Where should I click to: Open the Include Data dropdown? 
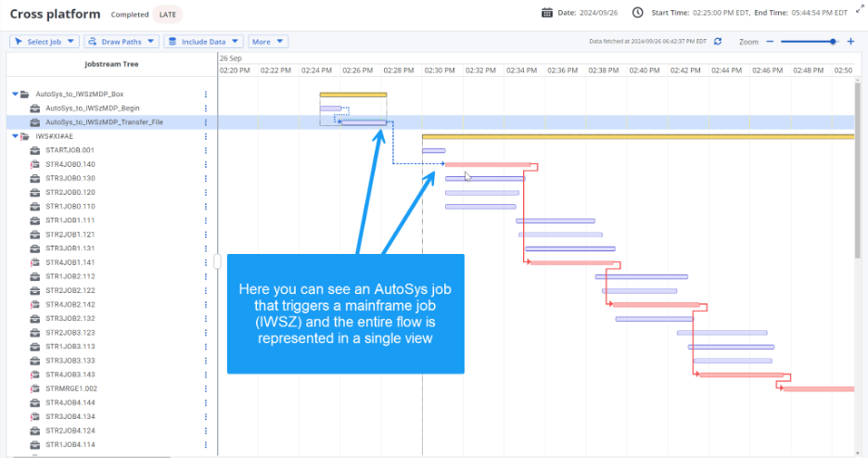[x=204, y=42]
